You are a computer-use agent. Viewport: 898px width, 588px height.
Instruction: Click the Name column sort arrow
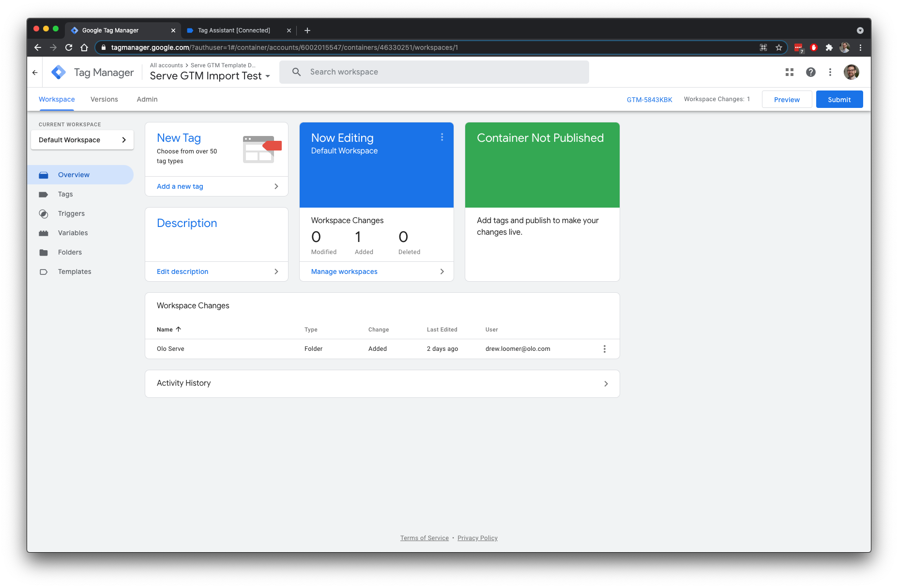pyautogui.click(x=179, y=329)
